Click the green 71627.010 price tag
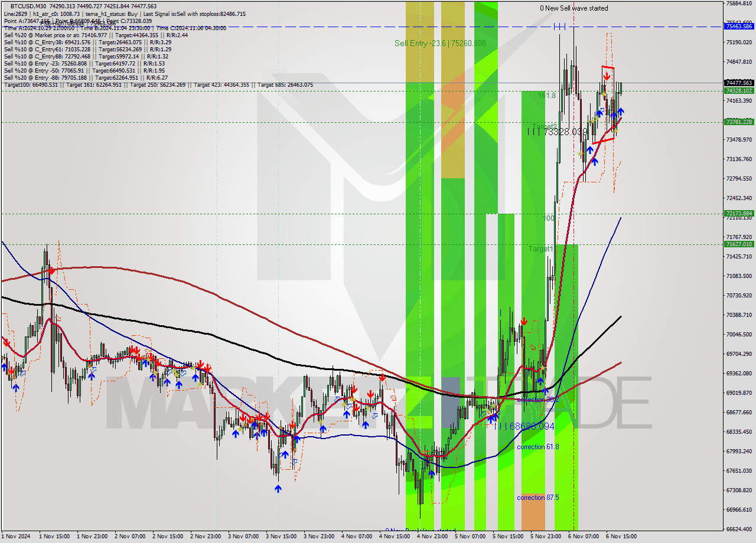756x543 pixels. tap(739, 244)
